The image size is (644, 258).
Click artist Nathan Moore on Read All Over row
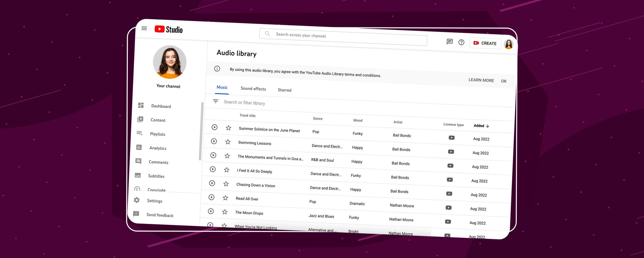click(402, 205)
